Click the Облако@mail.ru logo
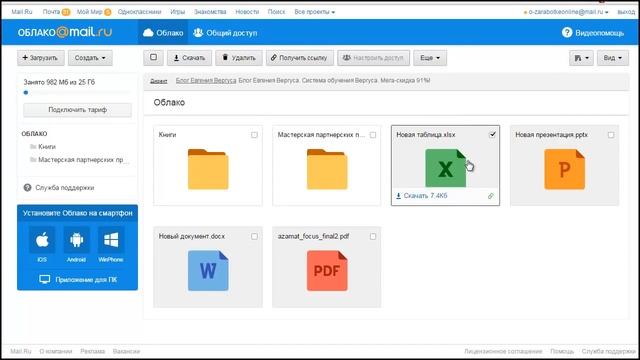 [64, 32]
